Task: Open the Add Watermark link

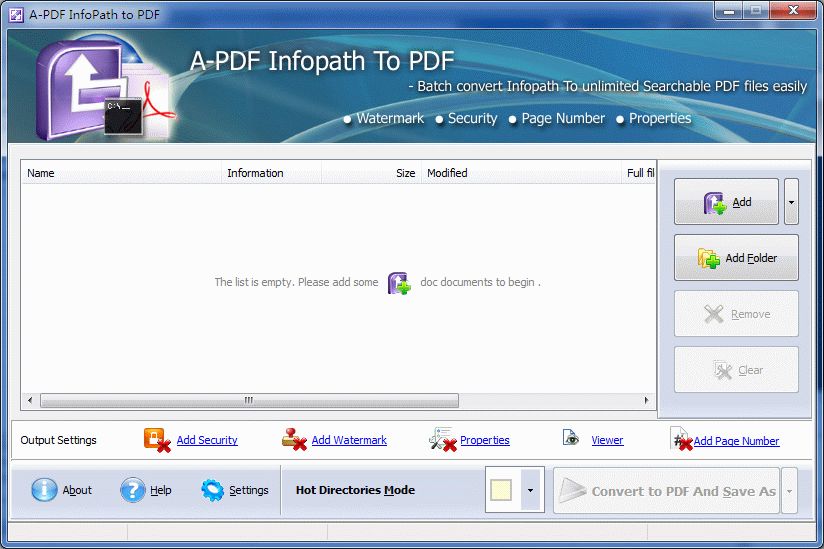Action: point(349,440)
